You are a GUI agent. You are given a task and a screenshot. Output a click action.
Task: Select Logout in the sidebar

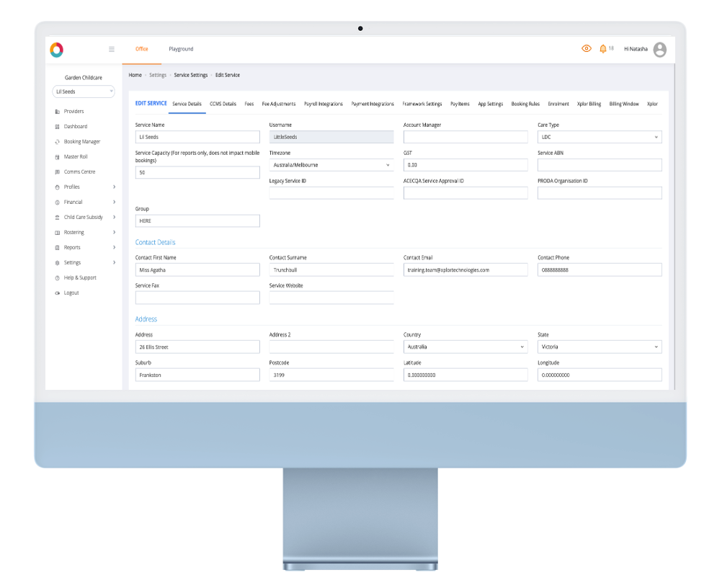pos(71,293)
